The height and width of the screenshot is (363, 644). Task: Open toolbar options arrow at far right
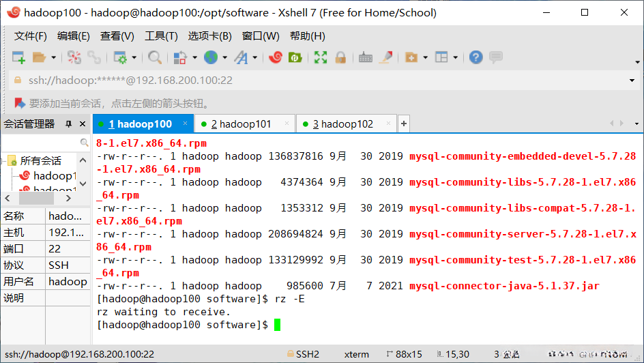637,62
